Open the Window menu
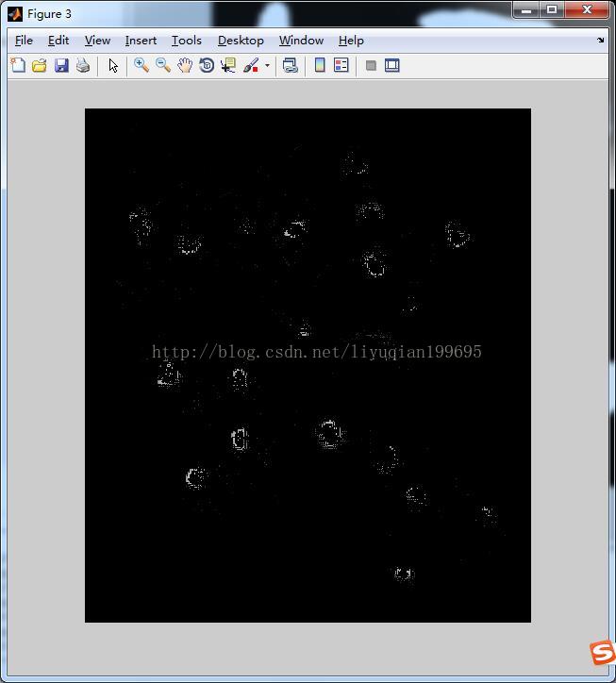This screenshot has height=683, width=616. click(301, 41)
